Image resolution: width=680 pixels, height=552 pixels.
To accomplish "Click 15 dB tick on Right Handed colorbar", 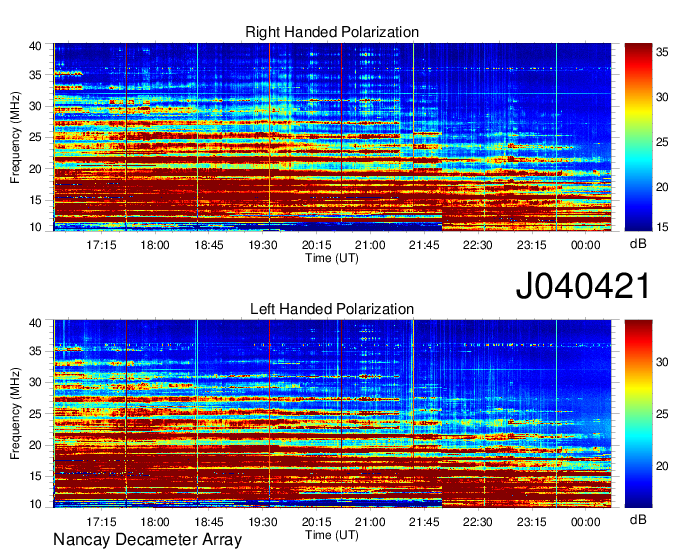I will click(x=662, y=227).
